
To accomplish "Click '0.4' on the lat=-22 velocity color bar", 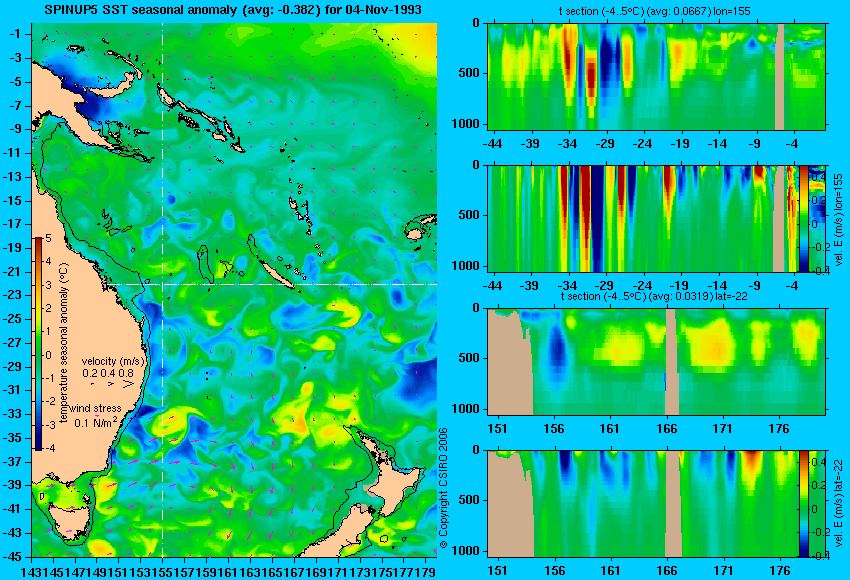I will (817, 462).
